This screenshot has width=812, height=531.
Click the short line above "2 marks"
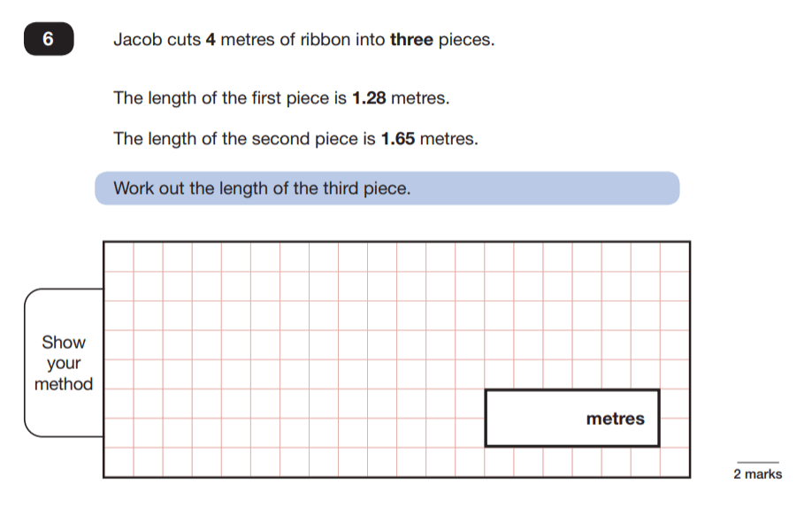pos(757,462)
